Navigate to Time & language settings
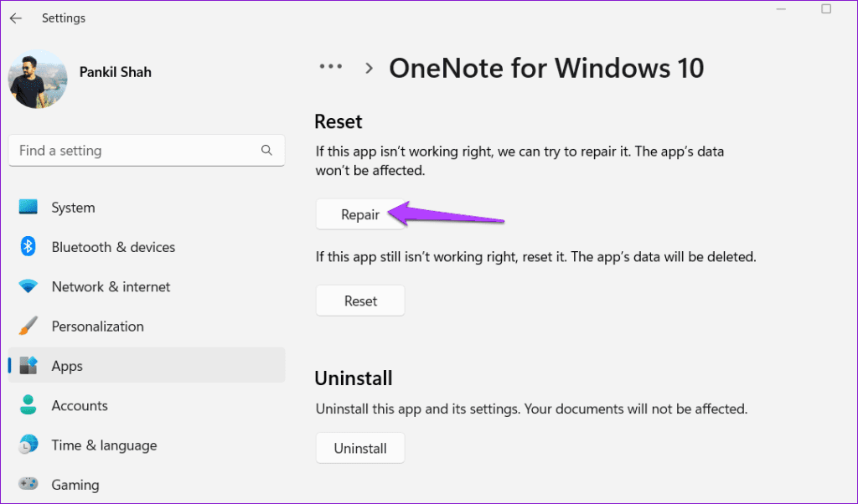Image resolution: width=858 pixels, height=504 pixels. (104, 445)
